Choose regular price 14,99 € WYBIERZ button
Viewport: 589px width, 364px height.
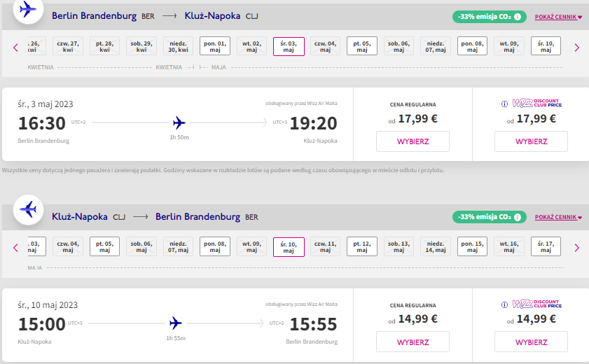(413, 342)
